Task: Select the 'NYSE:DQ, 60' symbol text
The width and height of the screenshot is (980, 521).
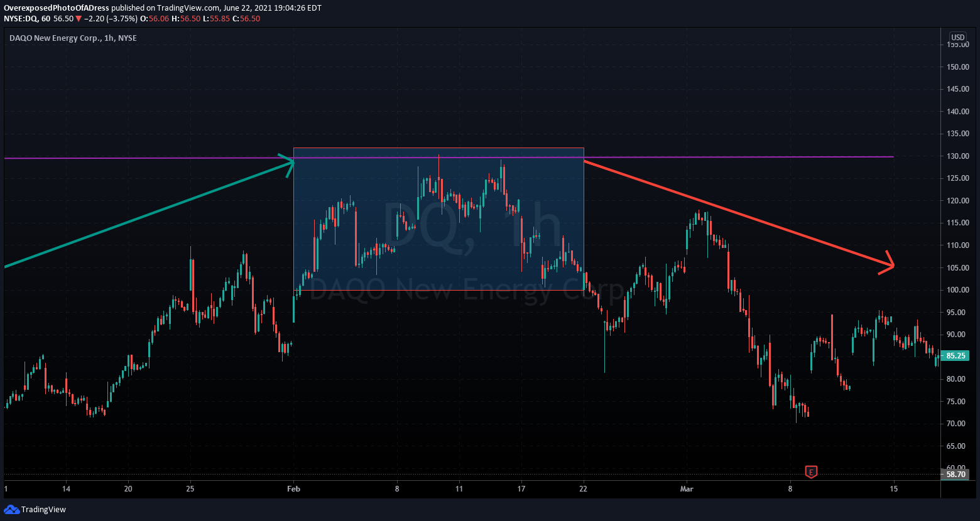Action: coord(27,19)
